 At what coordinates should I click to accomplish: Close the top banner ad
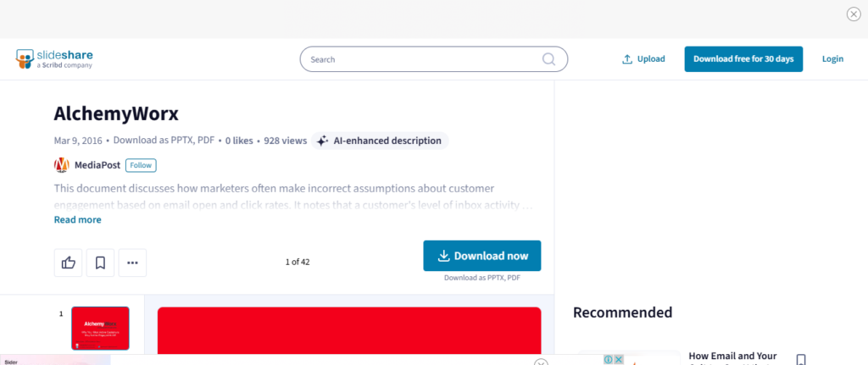tap(853, 14)
